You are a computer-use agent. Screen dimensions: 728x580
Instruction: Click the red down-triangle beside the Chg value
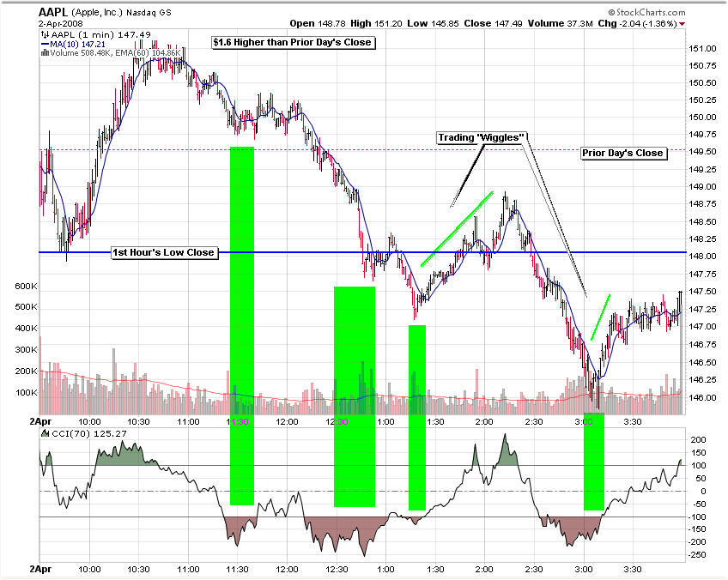[682, 24]
